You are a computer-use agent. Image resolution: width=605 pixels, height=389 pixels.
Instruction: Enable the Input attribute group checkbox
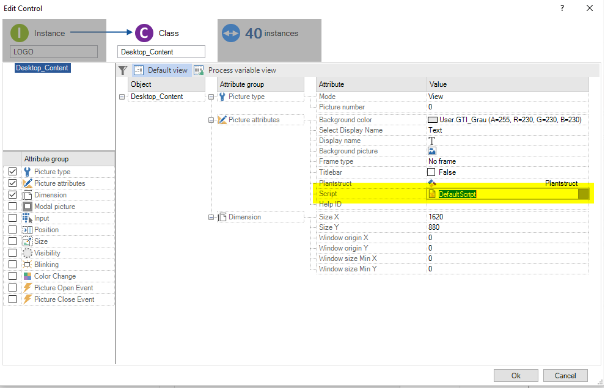point(12,218)
